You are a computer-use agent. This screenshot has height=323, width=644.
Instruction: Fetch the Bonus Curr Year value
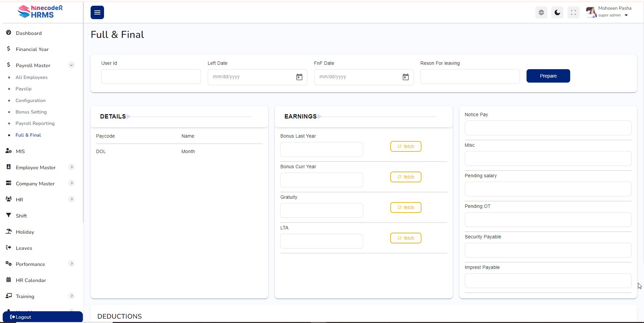tap(406, 177)
